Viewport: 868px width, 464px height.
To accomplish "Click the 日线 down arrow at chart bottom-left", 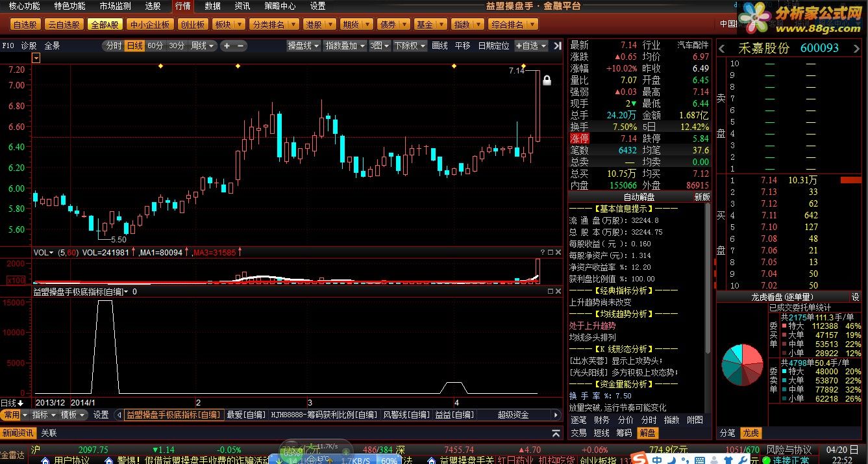I will pyautogui.click(x=19, y=403).
